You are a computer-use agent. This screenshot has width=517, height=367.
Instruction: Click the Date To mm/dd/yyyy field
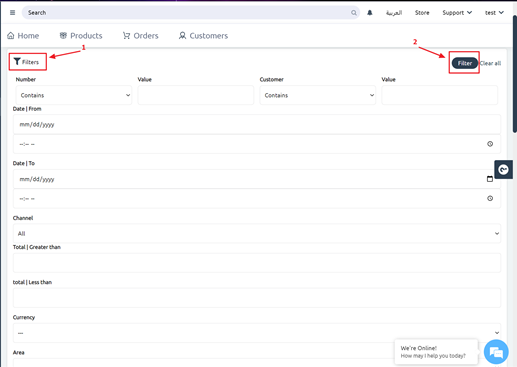pyautogui.click(x=257, y=179)
